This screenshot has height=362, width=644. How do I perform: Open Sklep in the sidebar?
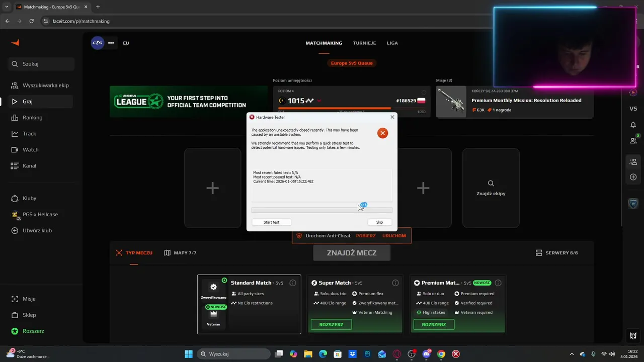click(x=41, y=315)
